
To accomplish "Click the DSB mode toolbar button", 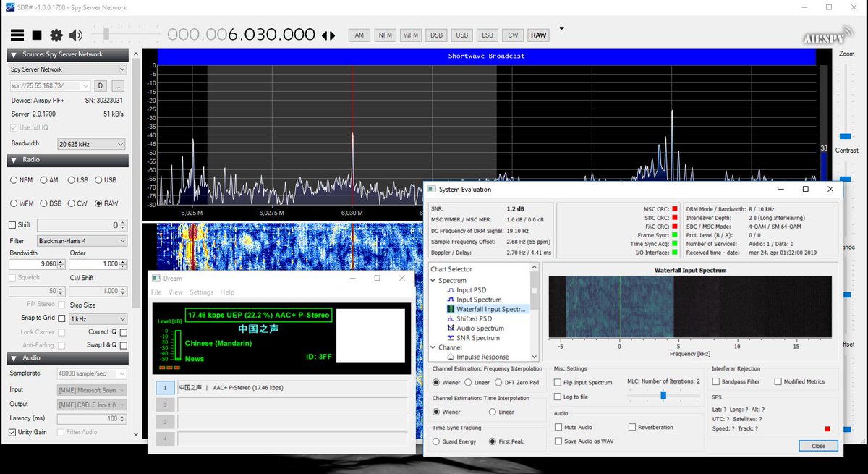I will point(436,35).
